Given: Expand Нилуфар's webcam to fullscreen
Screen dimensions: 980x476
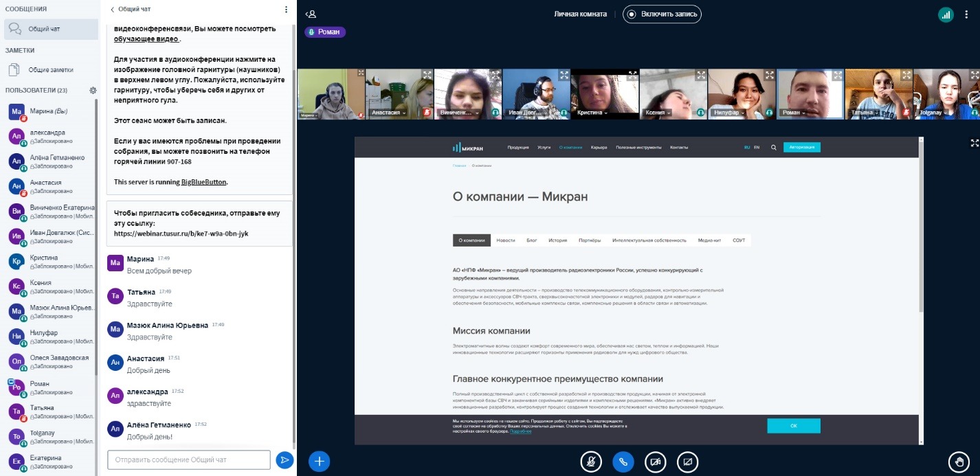Looking at the screenshot, I should coord(770,75).
